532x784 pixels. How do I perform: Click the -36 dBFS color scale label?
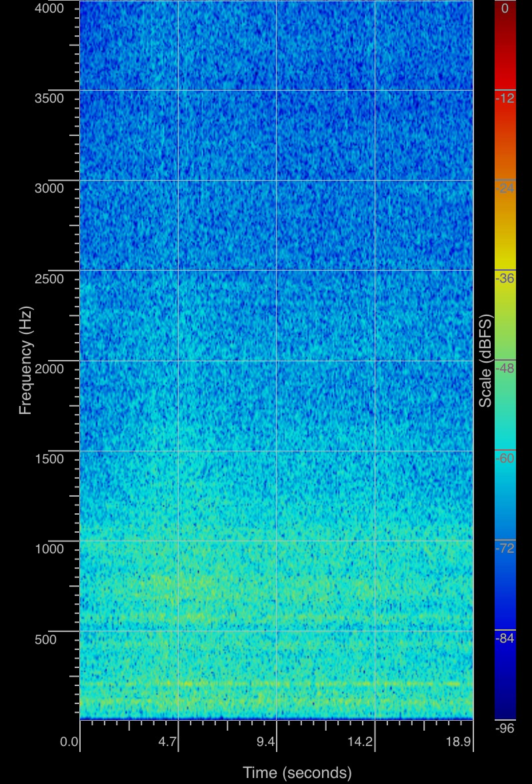(505, 279)
